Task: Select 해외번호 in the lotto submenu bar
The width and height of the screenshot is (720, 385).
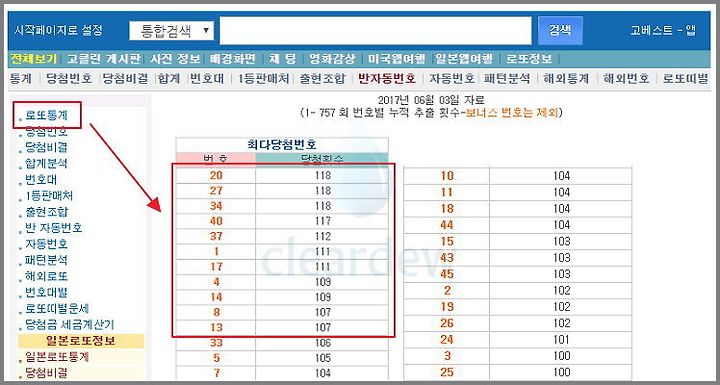Action: click(x=626, y=79)
